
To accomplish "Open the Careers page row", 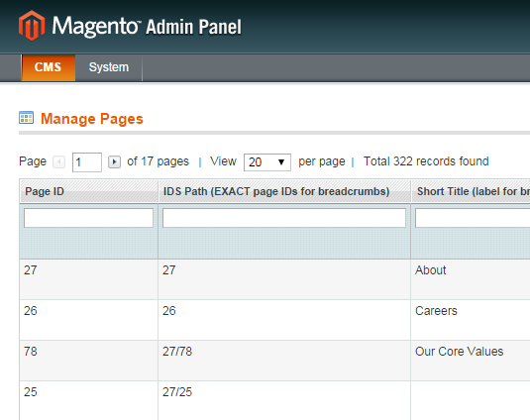I will pyautogui.click(x=274, y=320).
